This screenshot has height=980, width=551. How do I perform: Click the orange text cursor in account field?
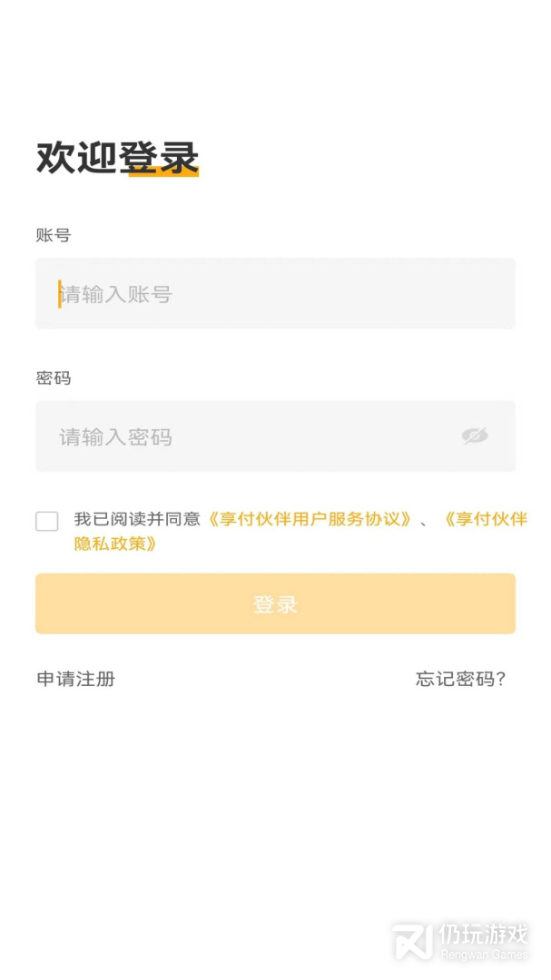[60, 294]
